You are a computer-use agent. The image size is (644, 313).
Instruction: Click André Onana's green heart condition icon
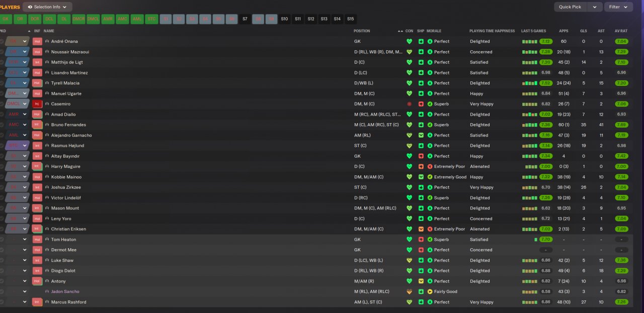pyautogui.click(x=409, y=42)
